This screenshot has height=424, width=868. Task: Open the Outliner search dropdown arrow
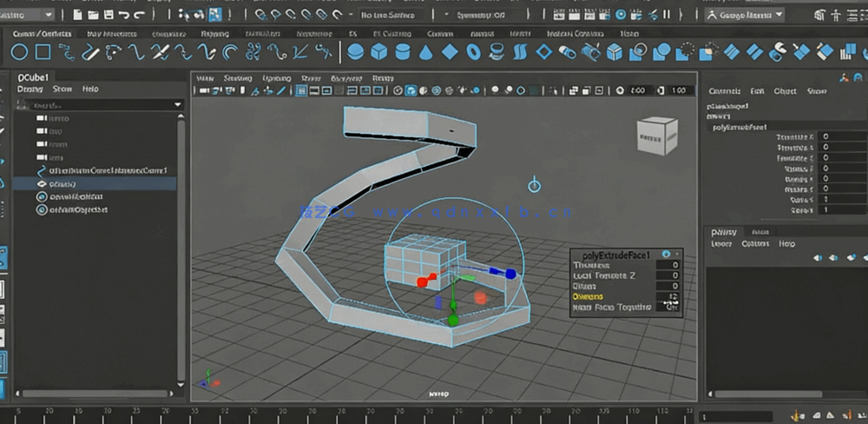coord(178,105)
